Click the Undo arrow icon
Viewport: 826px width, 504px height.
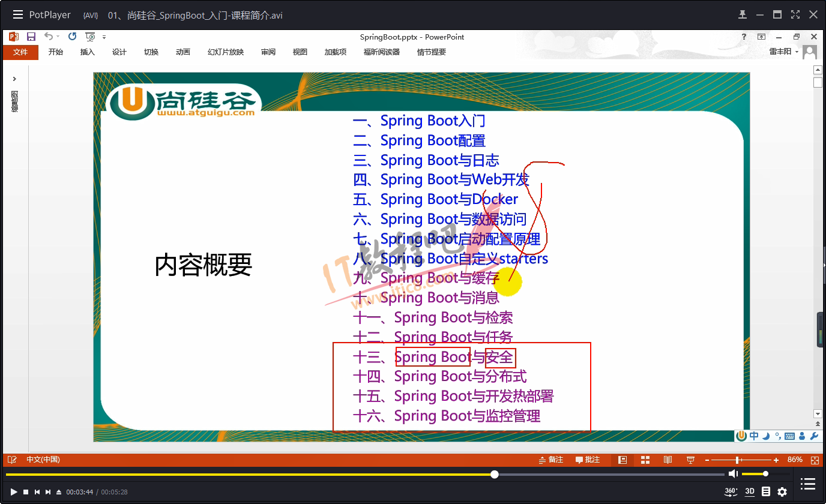[49, 37]
